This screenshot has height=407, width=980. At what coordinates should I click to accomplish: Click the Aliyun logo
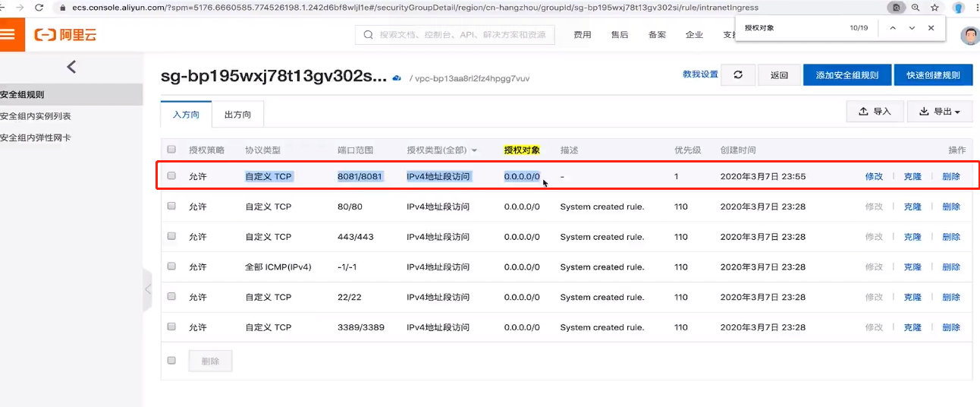coord(65,35)
